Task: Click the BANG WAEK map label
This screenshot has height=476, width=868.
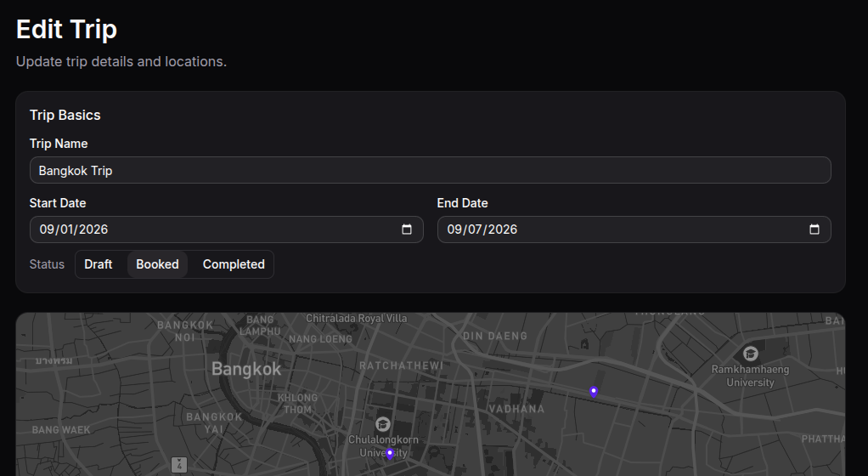Action: (61, 429)
